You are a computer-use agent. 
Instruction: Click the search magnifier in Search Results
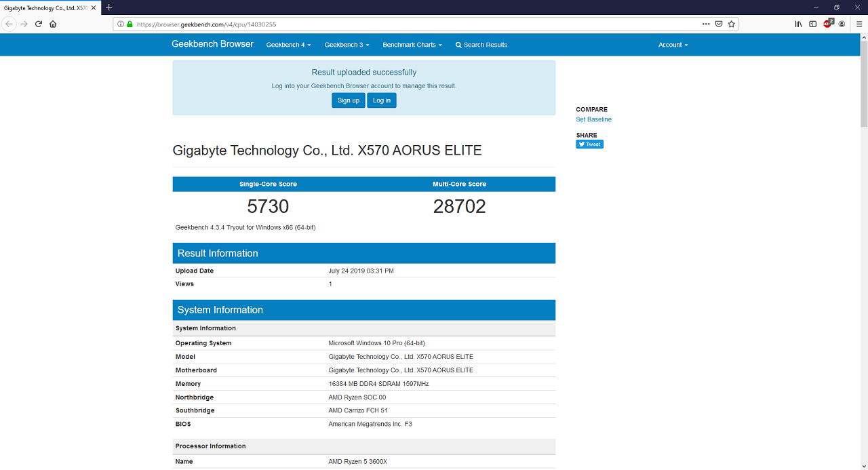click(458, 45)
